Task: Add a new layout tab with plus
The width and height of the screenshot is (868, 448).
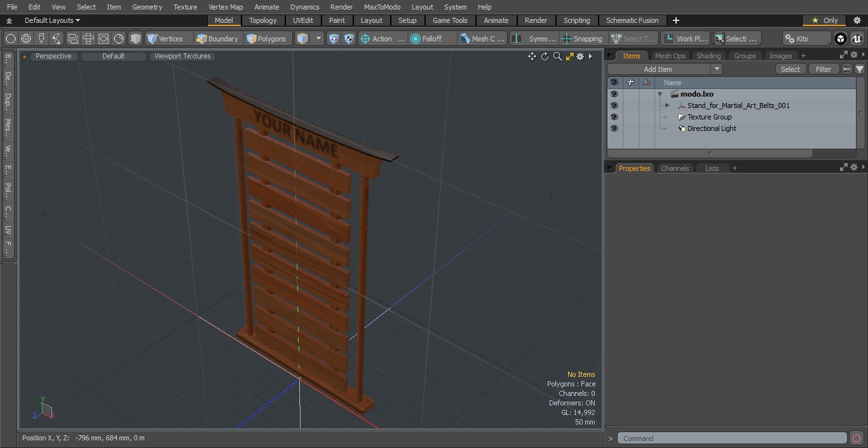Action: (675, 20)
